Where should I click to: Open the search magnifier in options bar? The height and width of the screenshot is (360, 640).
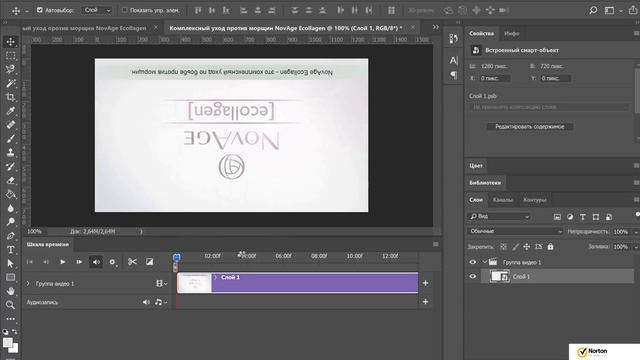click(x=593, y=10)
